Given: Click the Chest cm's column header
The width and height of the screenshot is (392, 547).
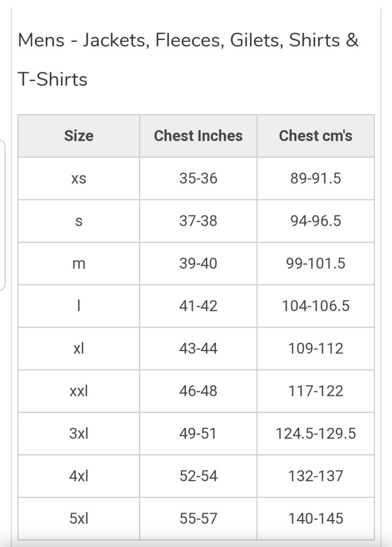Looking at the screenshot, I should [x=315, y=136].
